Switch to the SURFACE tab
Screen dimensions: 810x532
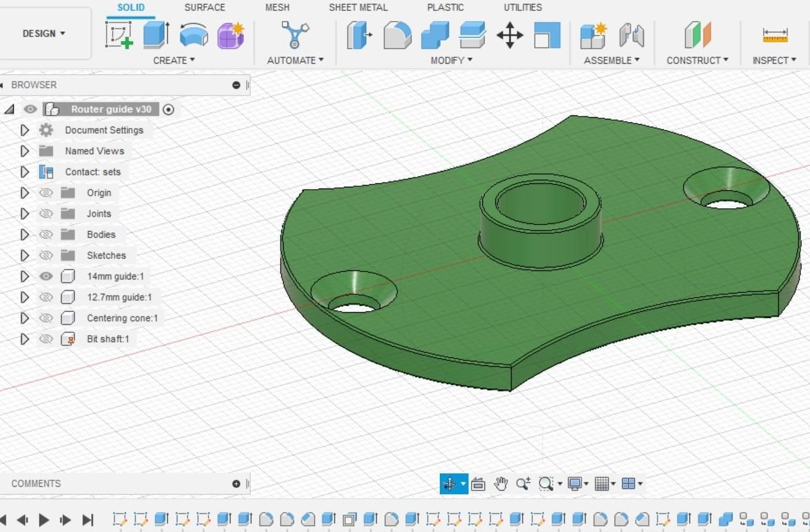(x=204, y=8)
